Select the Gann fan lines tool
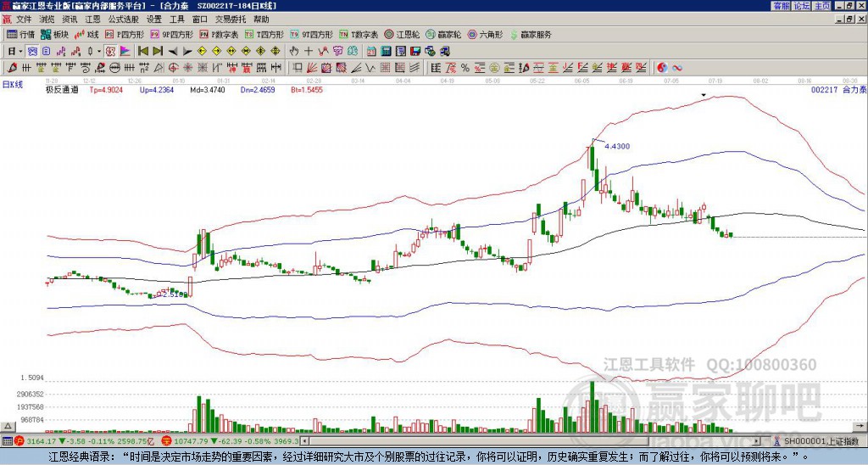868x465 pixels. 312,68
